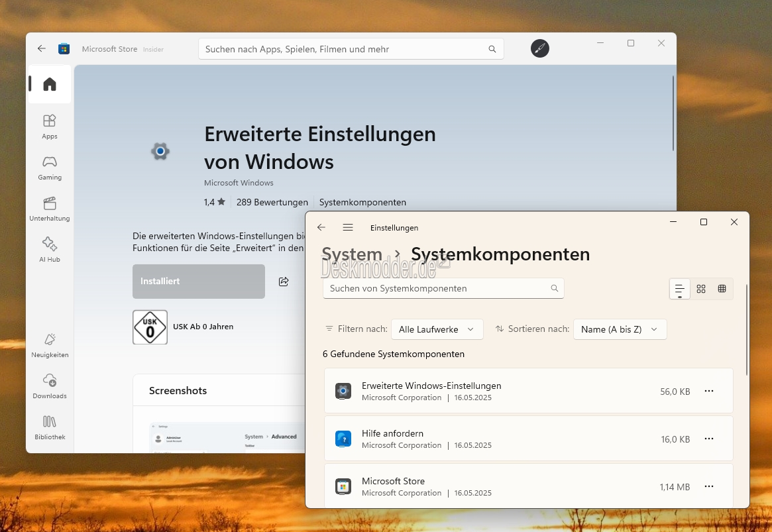
Task: Click the Microsoft Store page scrollbar
Action: [673, 113]
